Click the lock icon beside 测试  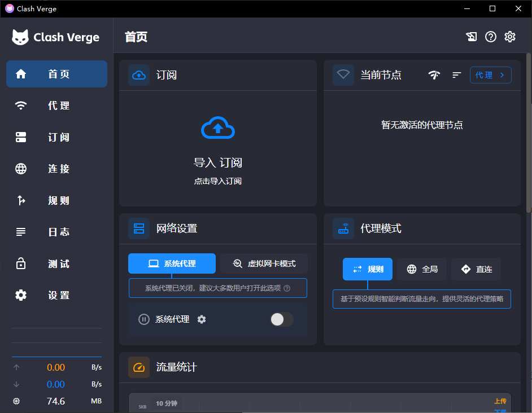(x=21, y=263)
